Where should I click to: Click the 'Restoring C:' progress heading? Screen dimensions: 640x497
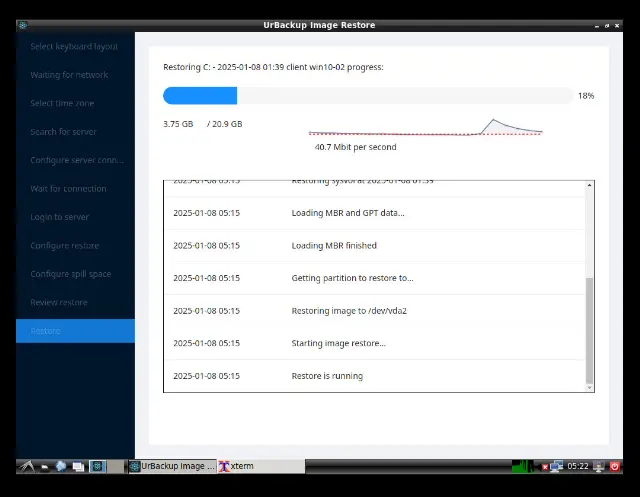pyautogui.click(x=273, y=67)
